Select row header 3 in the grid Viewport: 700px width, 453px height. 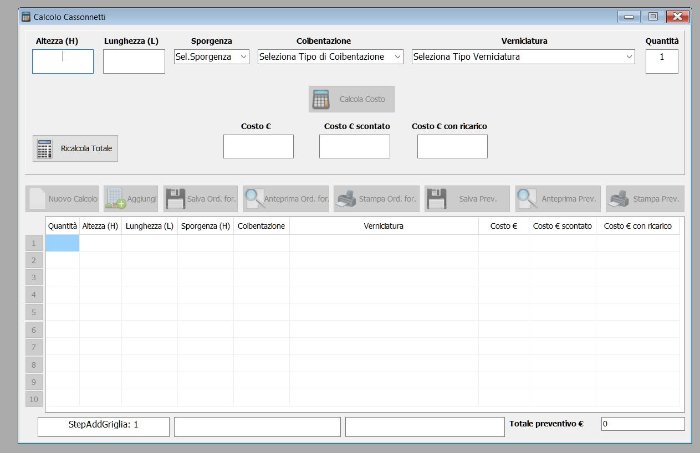34,278
